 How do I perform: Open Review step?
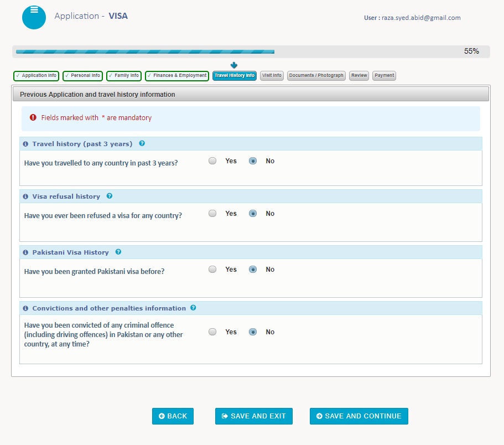(x=359, y=76)
